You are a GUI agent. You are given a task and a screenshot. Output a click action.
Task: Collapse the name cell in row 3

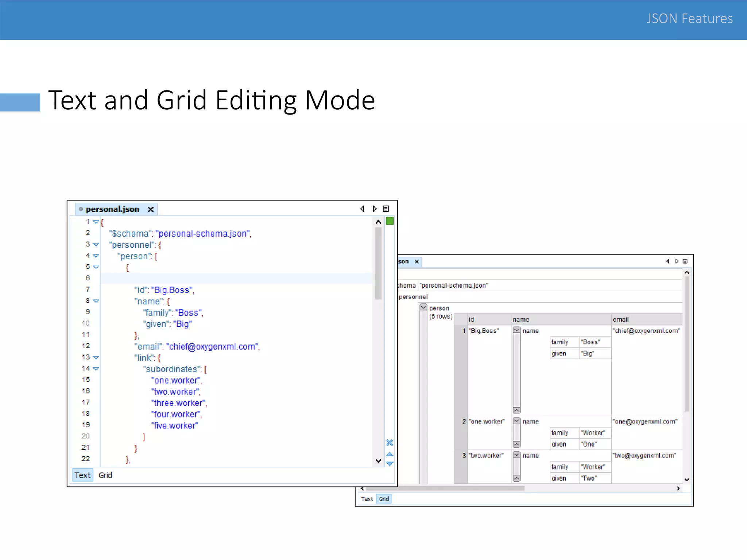[x=516, y=455]
